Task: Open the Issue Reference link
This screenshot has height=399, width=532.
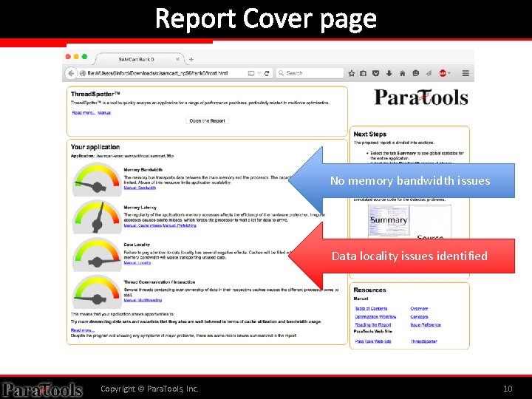Action: click(426, 324)
